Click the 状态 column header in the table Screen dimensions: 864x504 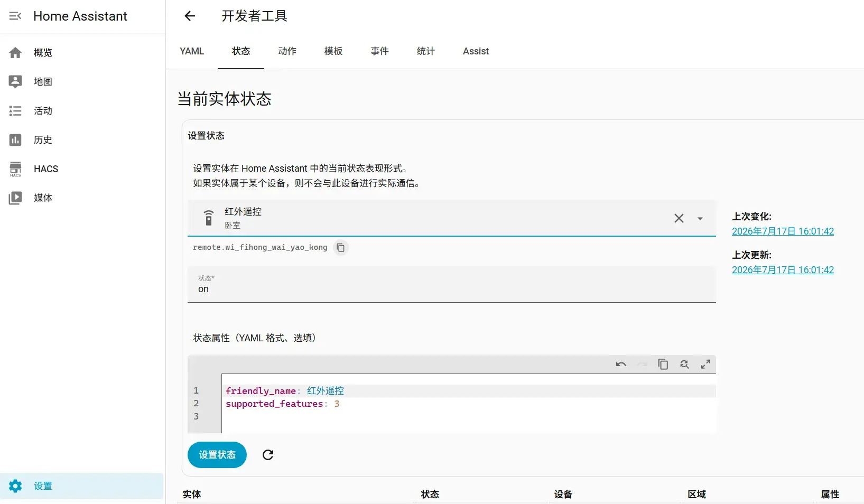(x=430, y=494)
